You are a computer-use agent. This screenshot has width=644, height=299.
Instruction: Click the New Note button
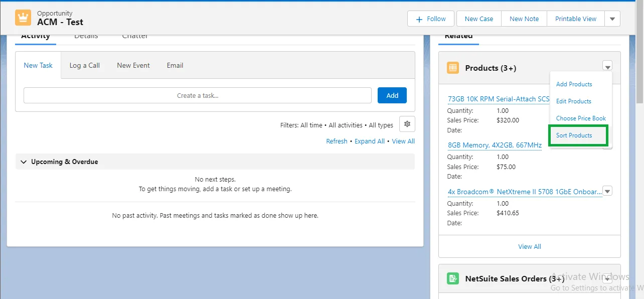pyautogui.click(x=524, y=19)
